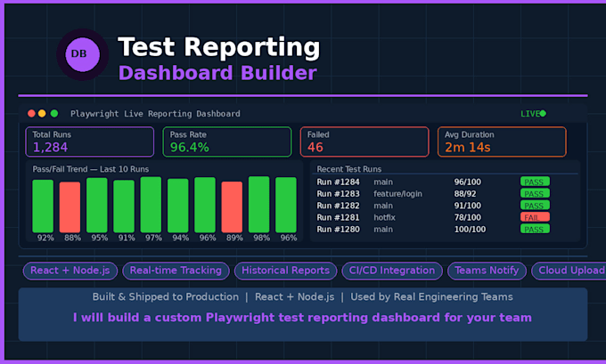Click the hotfix branch name

(x=385, y=218)
